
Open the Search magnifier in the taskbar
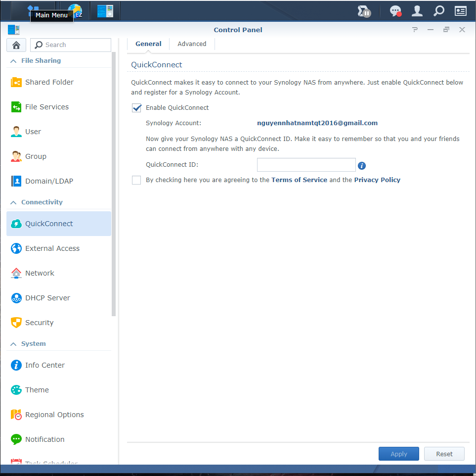coord(438,10)
